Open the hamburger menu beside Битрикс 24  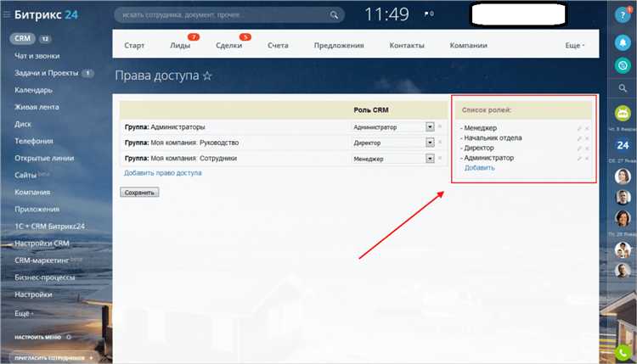pyautogui.click(x=7, y=14)
